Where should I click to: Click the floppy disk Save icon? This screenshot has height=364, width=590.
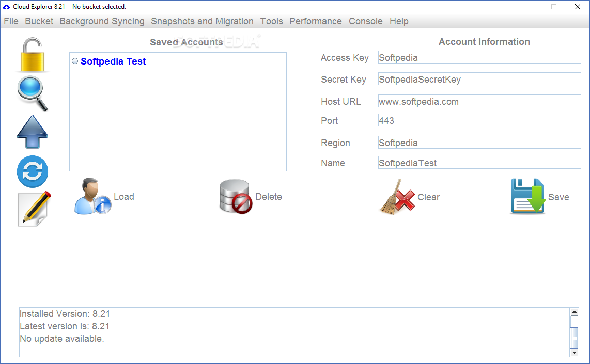(528, 196)
